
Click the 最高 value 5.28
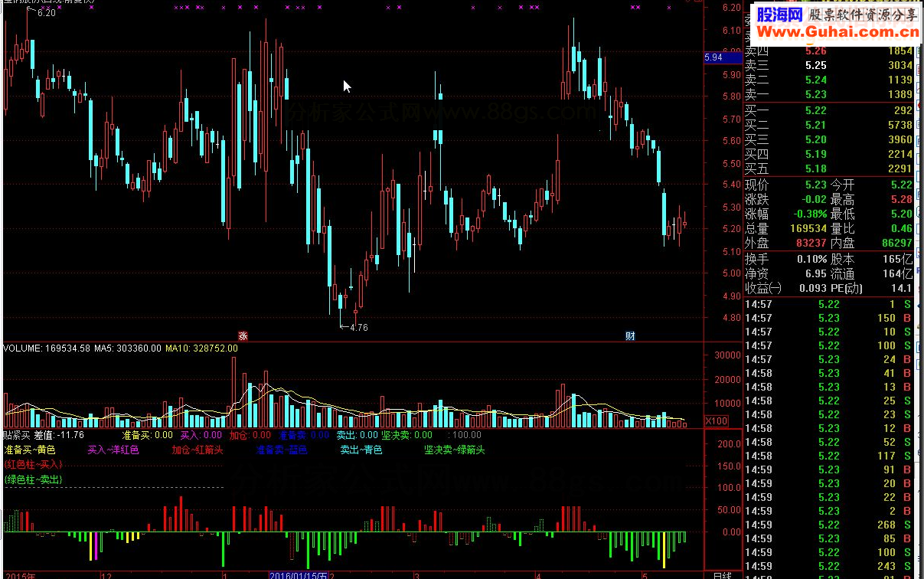click(901, 200)
